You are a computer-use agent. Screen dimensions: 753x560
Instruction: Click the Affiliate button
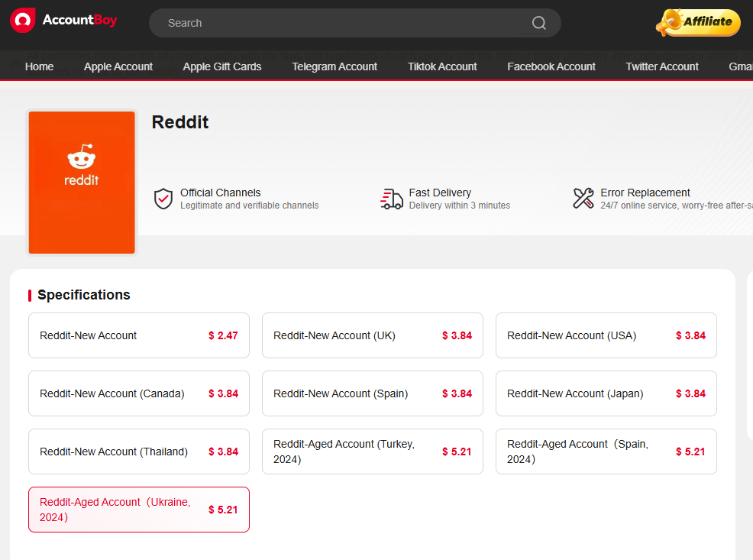697,23
